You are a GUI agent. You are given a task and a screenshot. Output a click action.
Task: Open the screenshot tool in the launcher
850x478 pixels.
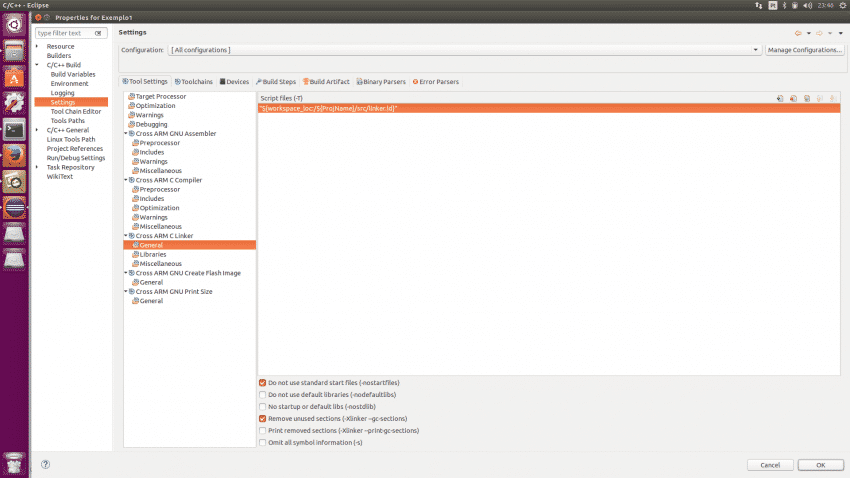tap(14, 182)
